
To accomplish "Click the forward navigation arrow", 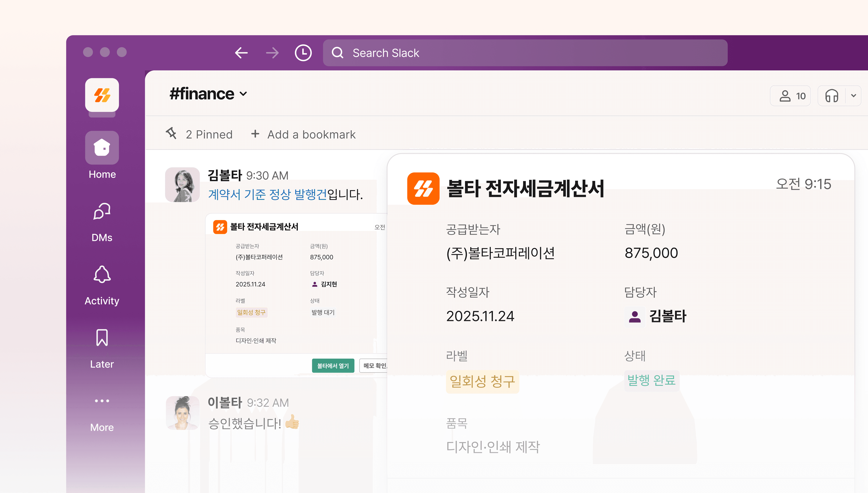I will (x=272, y=53).
